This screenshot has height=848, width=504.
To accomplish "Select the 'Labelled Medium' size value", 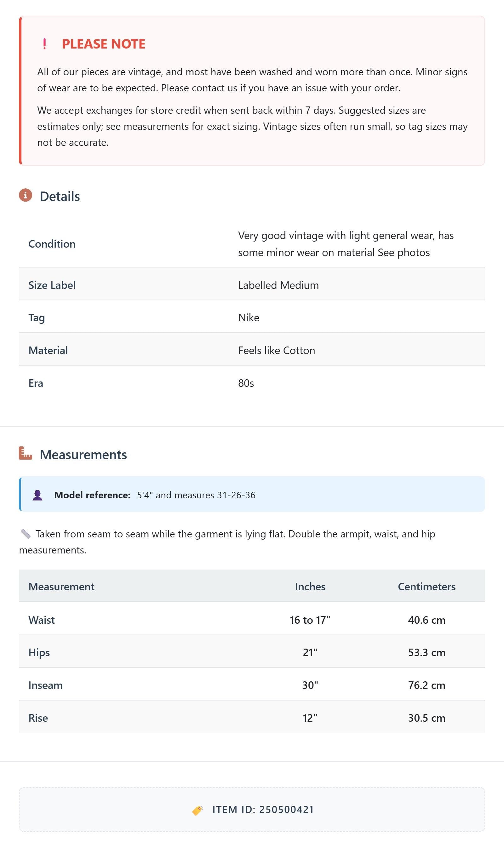I will pyautogui.click(x=278, y=285).
